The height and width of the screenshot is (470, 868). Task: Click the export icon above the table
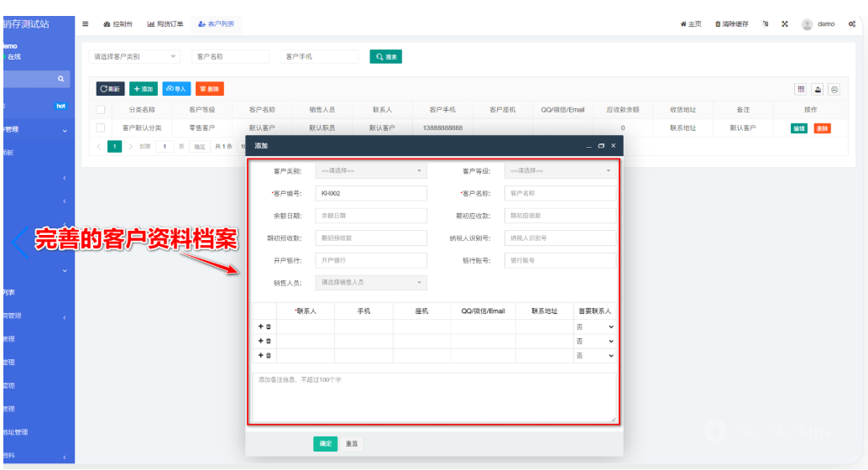[818, 89]
